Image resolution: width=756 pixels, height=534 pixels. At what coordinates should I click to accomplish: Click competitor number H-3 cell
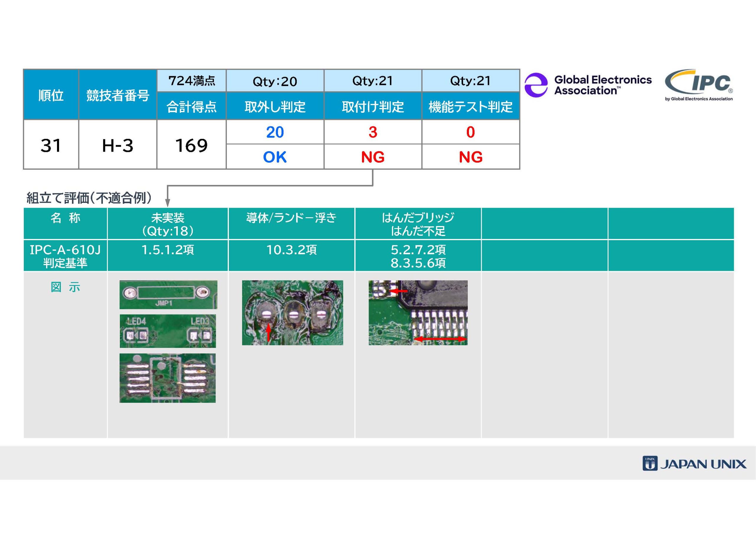[118, 145]
